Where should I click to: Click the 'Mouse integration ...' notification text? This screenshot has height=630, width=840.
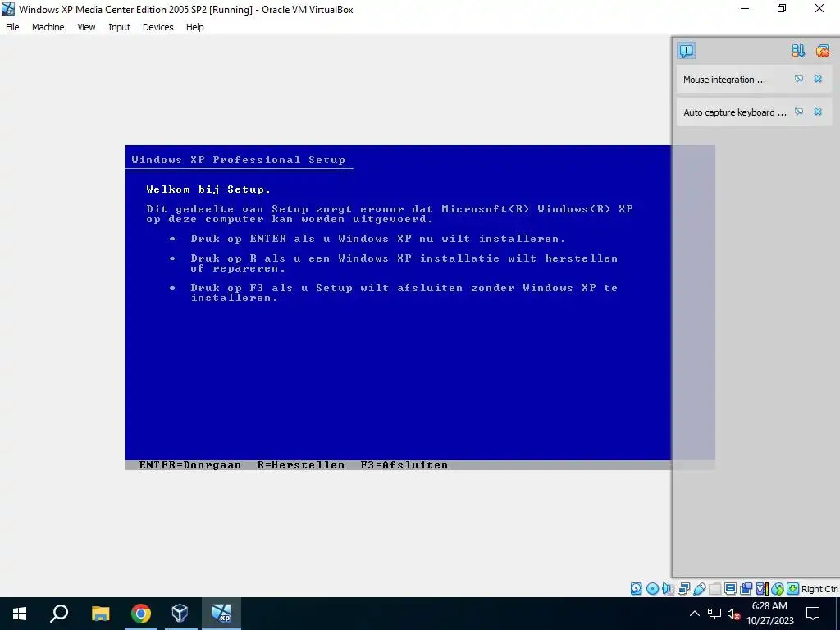(724, 80)
